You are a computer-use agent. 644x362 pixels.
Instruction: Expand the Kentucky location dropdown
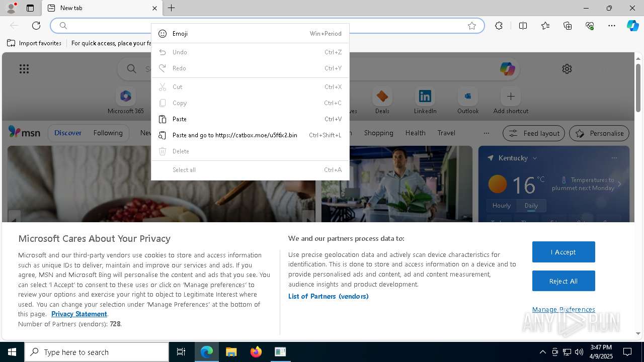coord(535,158)
